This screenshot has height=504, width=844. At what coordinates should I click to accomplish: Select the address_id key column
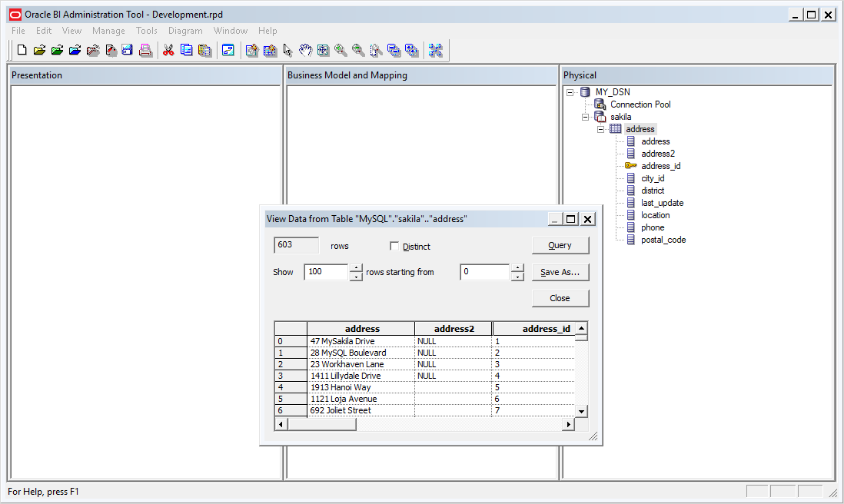tap(660, 166)
